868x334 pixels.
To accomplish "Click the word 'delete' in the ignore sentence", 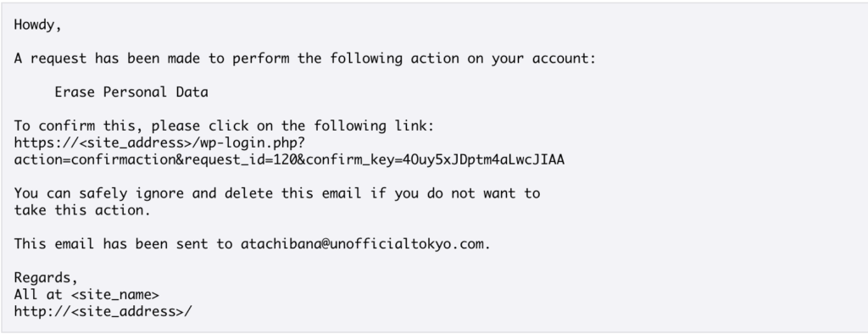I will [248, 194].
